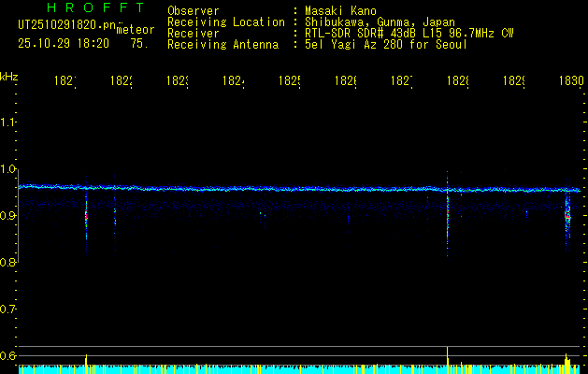Select receiver text 'RTL-SDR SDR# 43dB L15 96.7MHz CW'
Viewport: 588px width, 374px height.
tap(409, 34)
